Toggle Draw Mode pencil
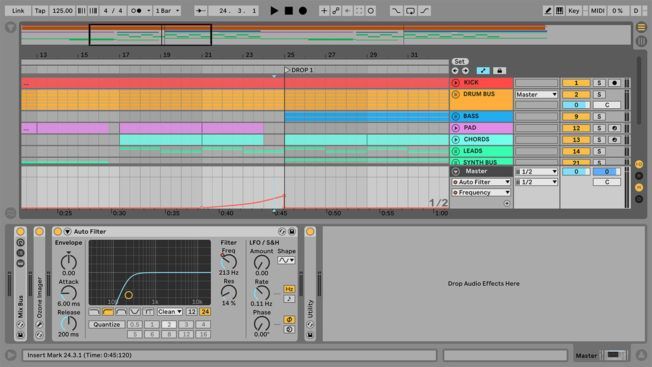Screen dimensions: 652x367 tap(548, 11)
